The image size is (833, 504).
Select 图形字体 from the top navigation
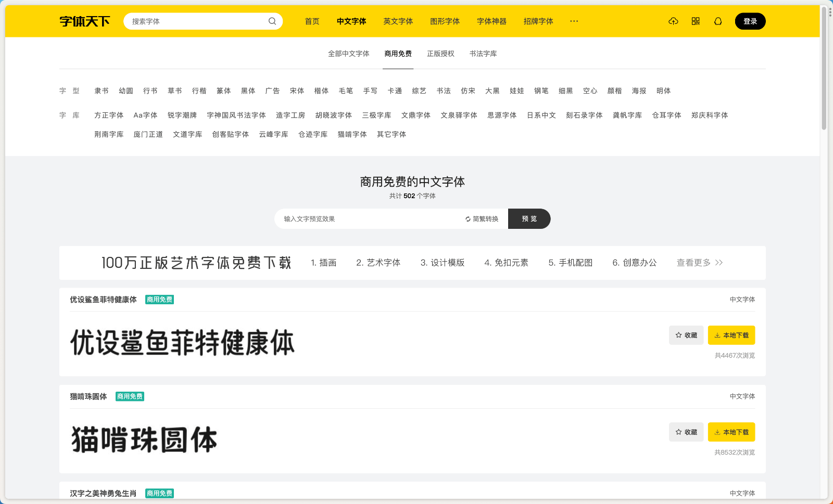445,21
